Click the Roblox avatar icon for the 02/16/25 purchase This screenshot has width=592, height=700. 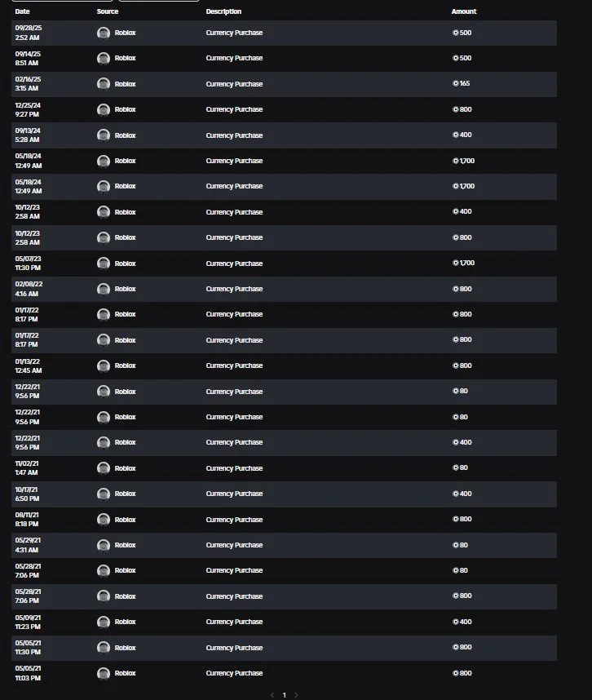click(104, 84)
